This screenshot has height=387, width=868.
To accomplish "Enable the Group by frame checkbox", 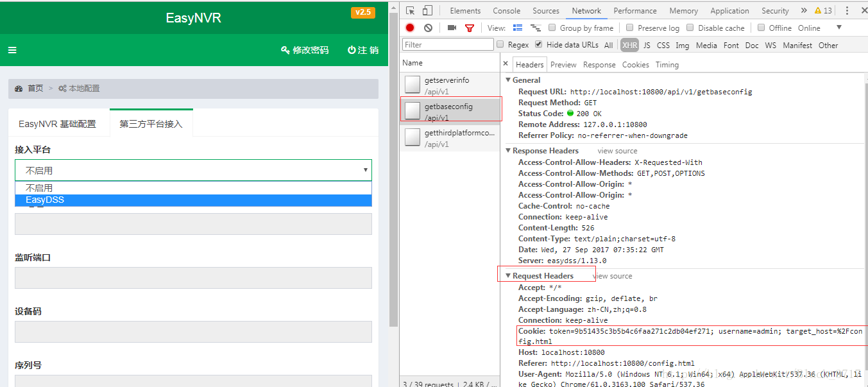I will pos(552,28).
